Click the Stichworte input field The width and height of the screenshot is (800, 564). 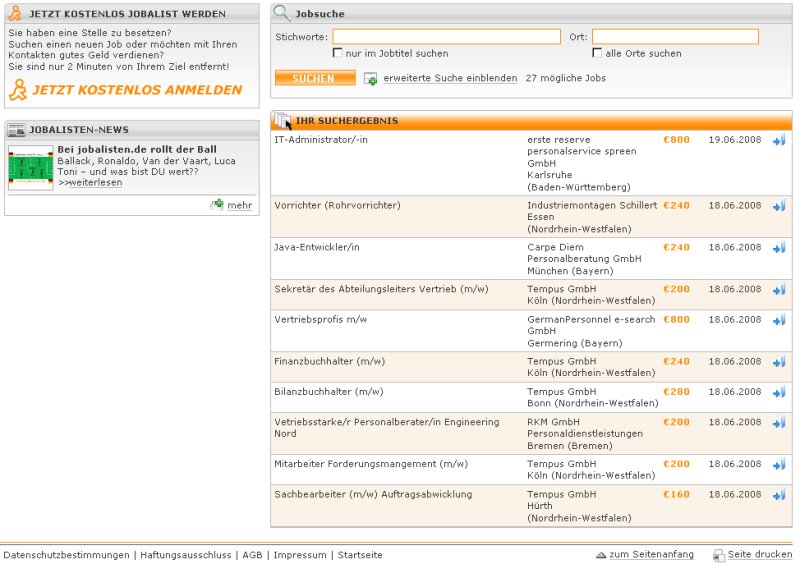[x=446, y=37]
